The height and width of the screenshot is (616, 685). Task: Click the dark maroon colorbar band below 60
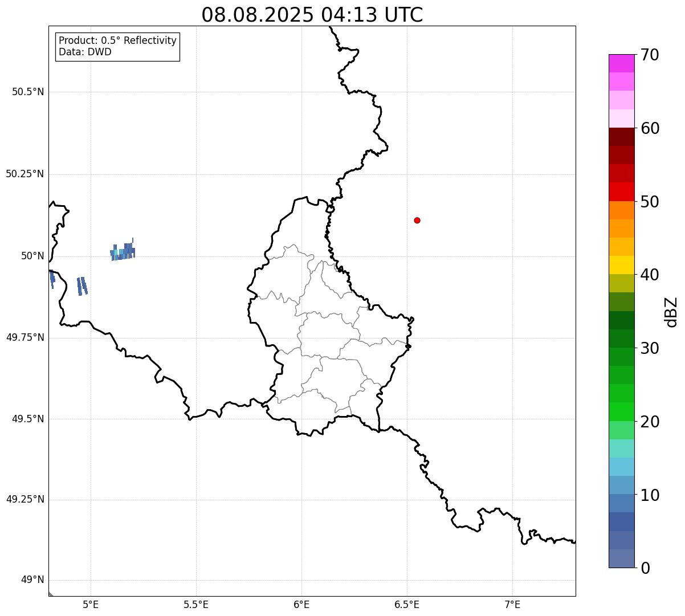point(621,137)
